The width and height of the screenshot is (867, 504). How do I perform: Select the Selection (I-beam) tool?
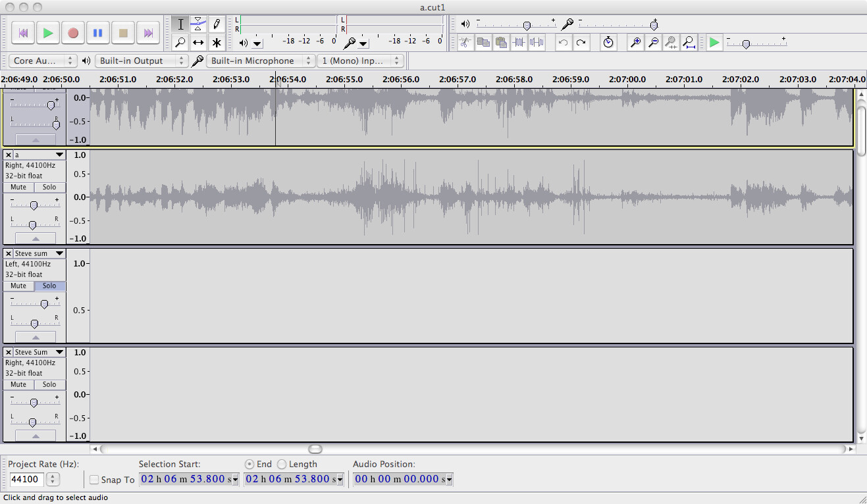click(180, 24)
